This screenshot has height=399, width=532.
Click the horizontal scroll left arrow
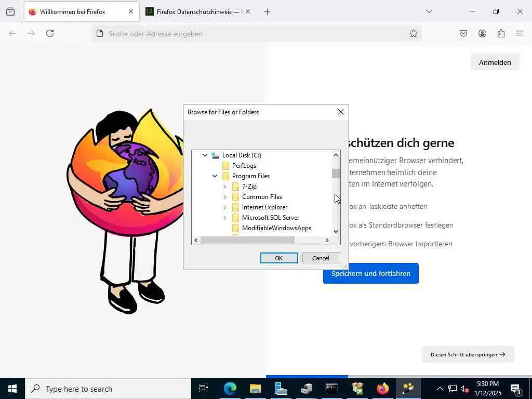click(196, 240)
